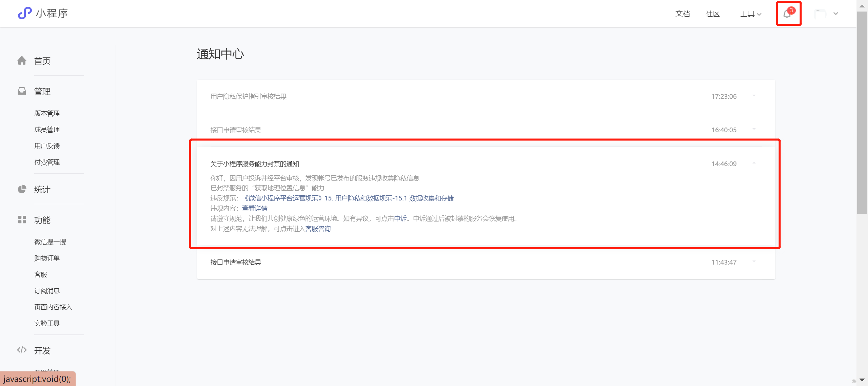Click the inbox icon beside 管理
This screenshot has height=386, width=868.
point(22,91)
